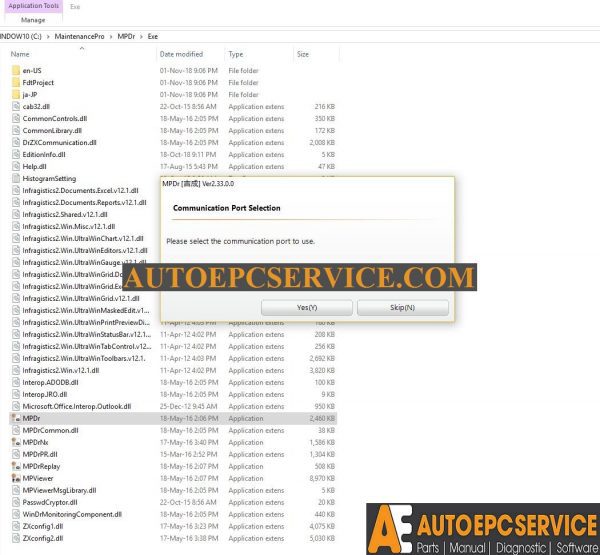Open the Application Tools ribbon tab
600x555 pixels.
coord(34,6)
